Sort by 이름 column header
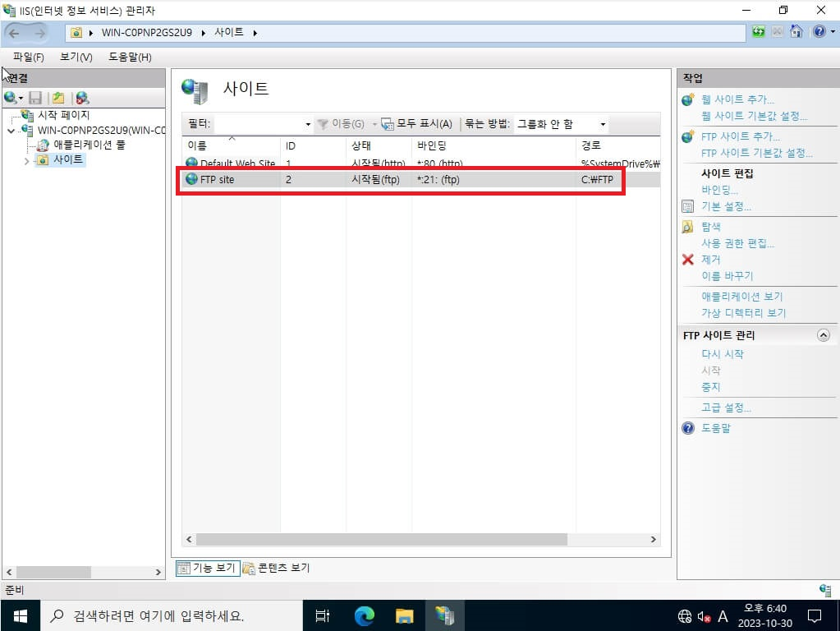Image resolution: width=840 pixels, height=631 pixels. pos(231,145)
